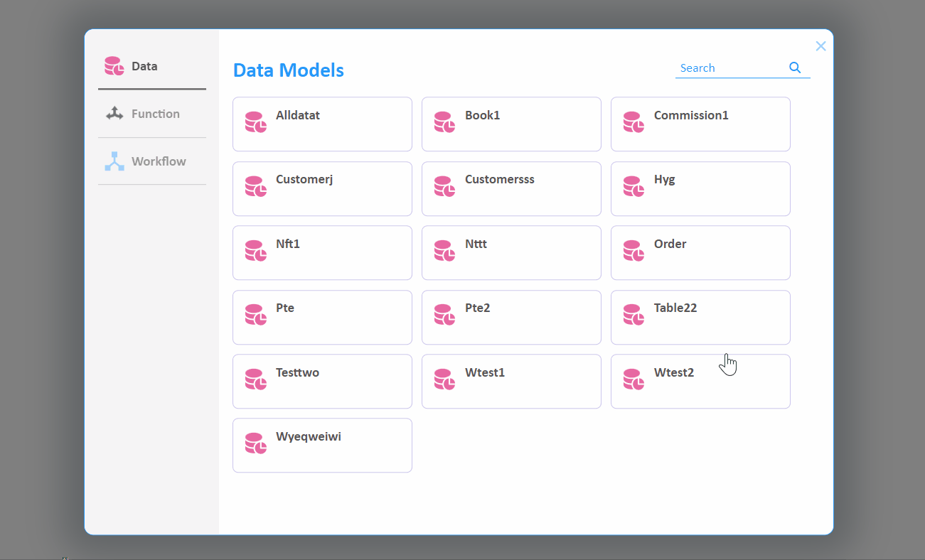Select the Customersss model name
925x560 pixels.
(x=500, y=179)
